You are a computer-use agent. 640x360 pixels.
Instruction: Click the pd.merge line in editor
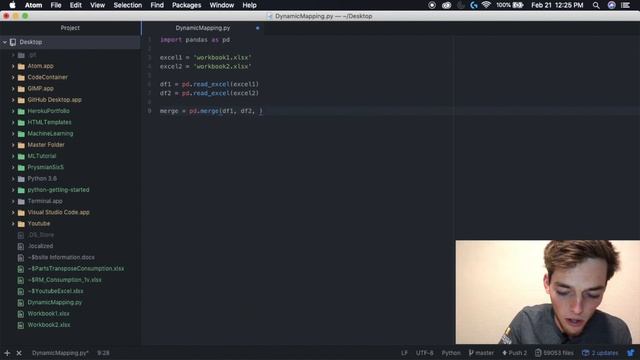[211, 111]
